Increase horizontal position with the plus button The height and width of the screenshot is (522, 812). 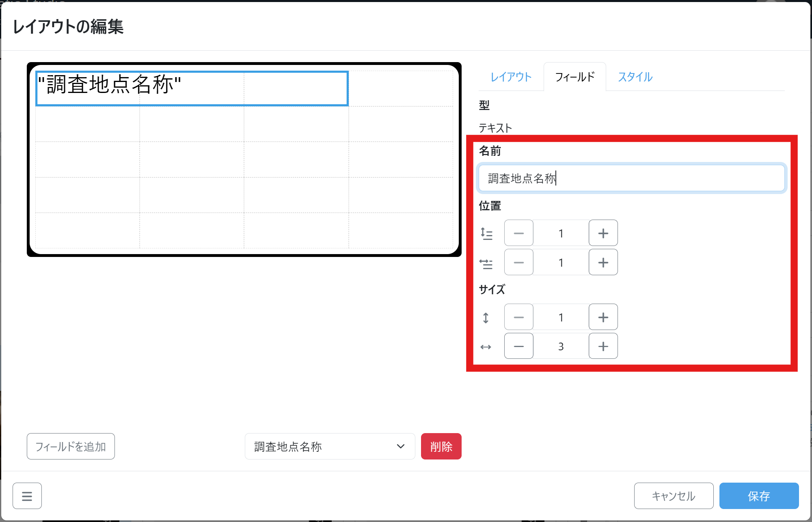[x=603, y=262]
